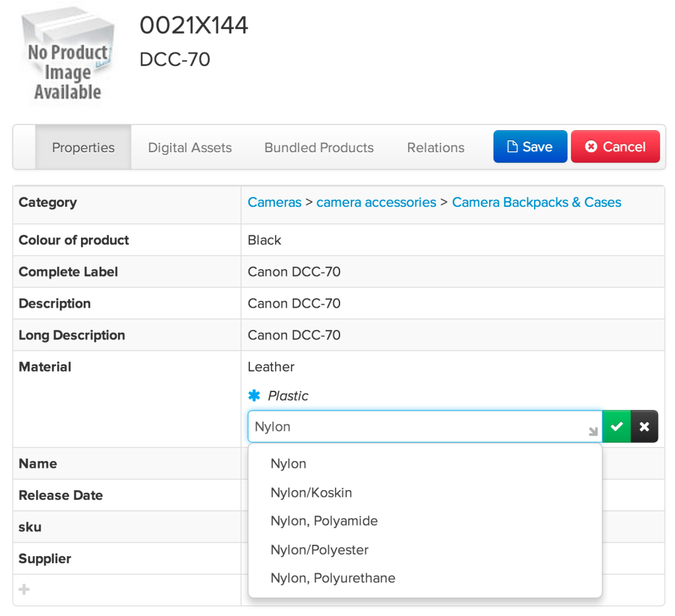Click the sku row label
This screenshot has height=616, width=675.
tap(30, 527)
